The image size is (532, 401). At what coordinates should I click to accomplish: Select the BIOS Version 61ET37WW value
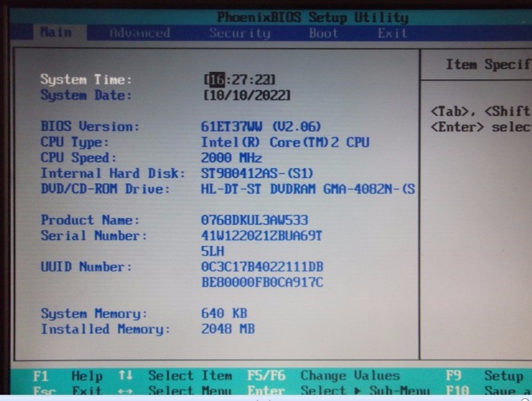(x=260, y=127)
